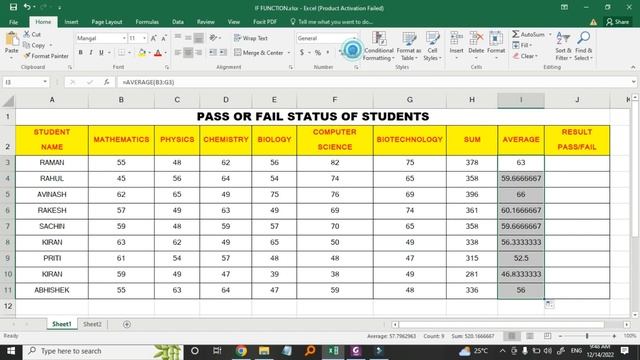
Task: Open Format as Table gallery
Action: tap(409, 46)
